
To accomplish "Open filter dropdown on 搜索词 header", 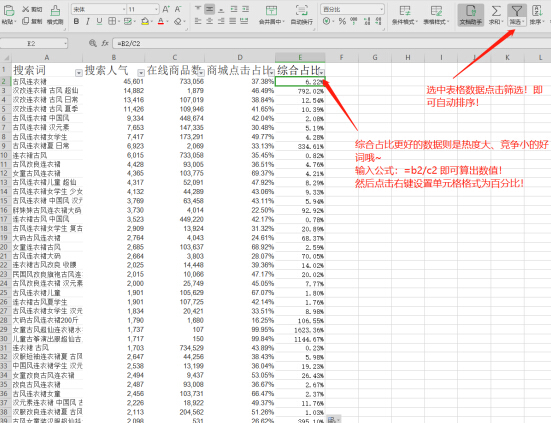I will click(x=79, y=73).
